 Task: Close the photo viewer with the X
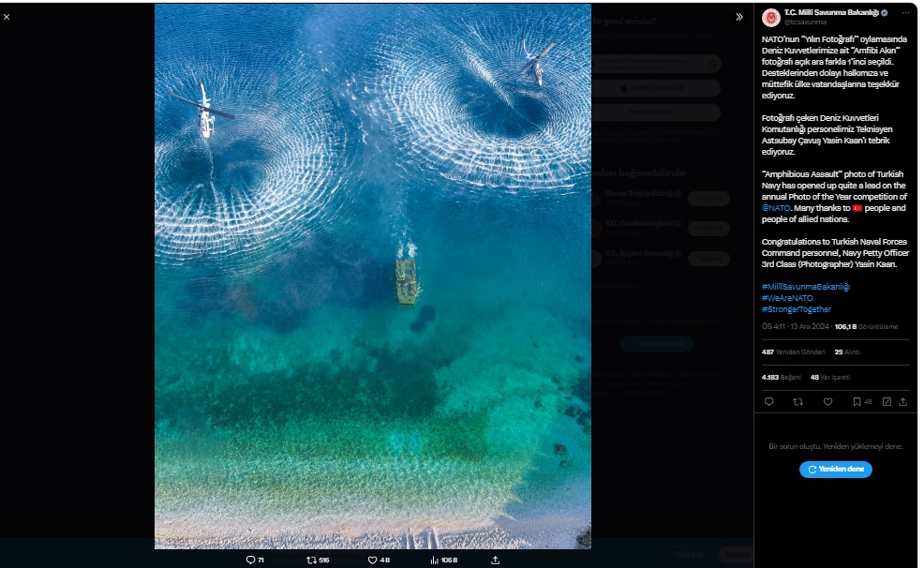(7, 17)
